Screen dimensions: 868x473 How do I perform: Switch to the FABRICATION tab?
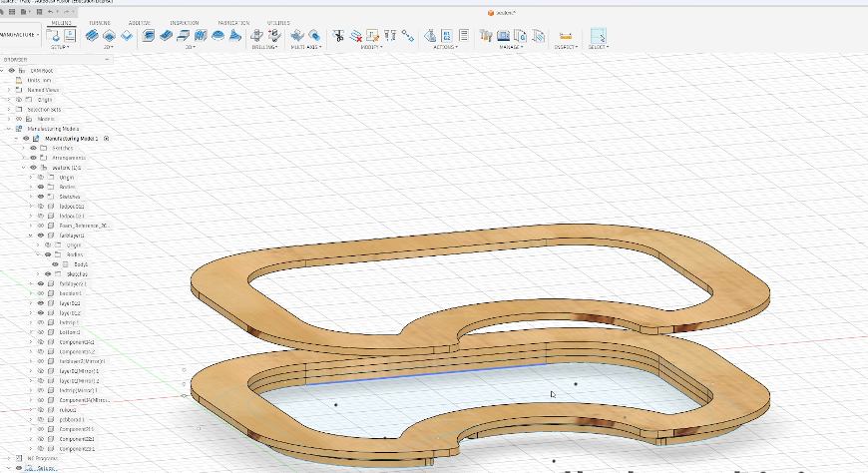click(x=233, y=23)
